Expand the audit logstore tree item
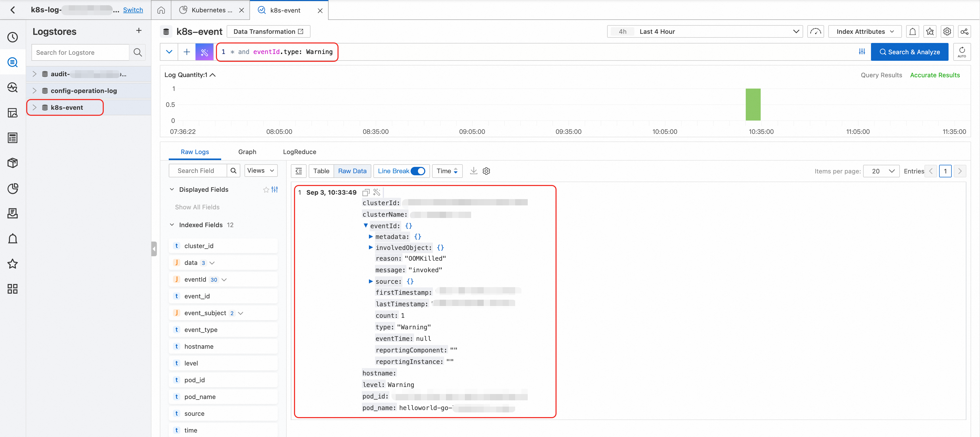Image resolution: width=980 pixels, height=437 pixels. coord(34,74)
